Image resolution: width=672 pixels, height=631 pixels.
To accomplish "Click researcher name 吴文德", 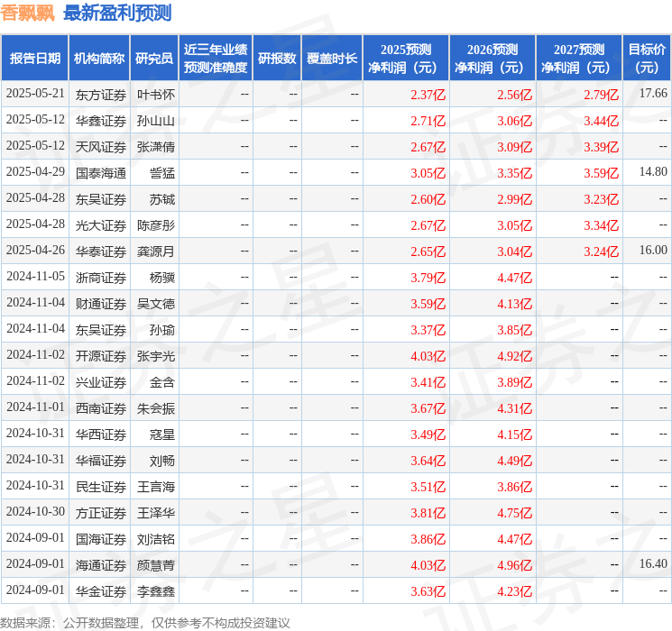I will click(156, 304).
